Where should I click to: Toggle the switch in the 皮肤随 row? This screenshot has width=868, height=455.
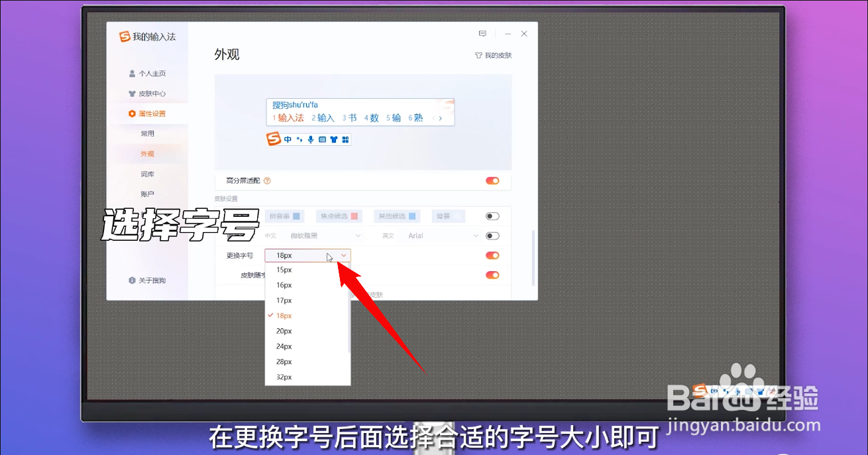492,275
